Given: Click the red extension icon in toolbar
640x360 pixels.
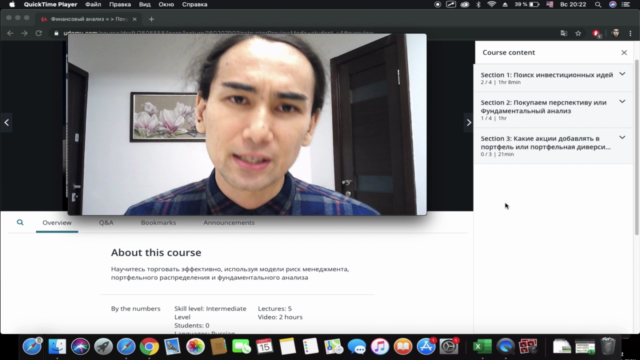Looking at the screenshot, I should point(596,33).
